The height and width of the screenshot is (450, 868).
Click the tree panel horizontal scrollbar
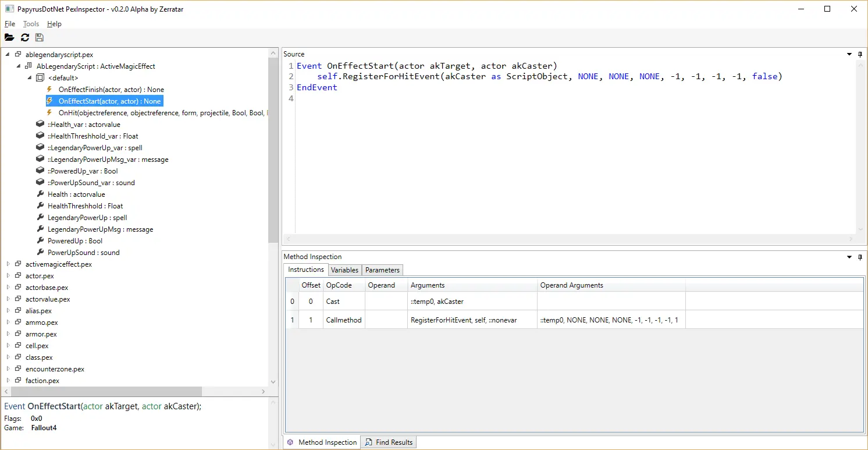(x=105, y=392)
